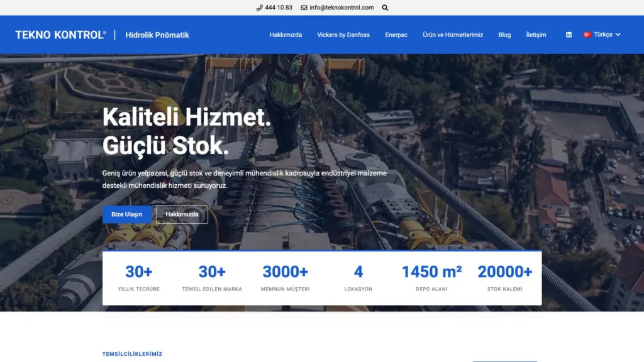
Task: Open the Enerpac menu item
Action: [396, 35]
